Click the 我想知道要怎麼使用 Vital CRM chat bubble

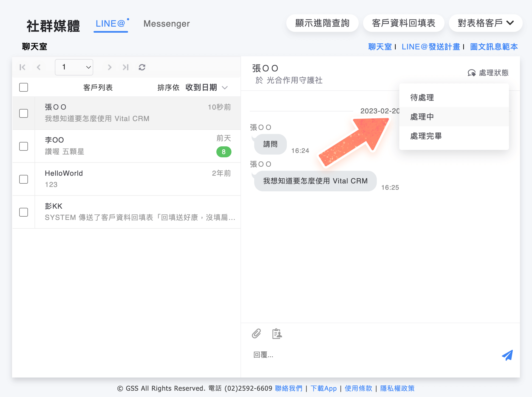(315, 181)
